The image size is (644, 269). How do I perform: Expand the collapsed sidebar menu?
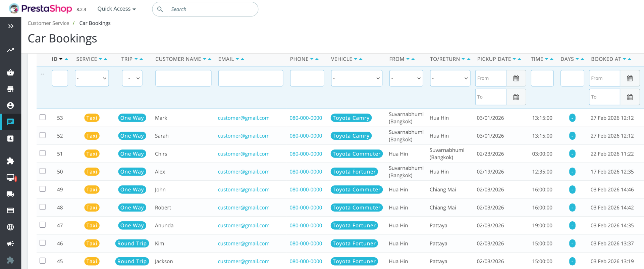point(11,26)
